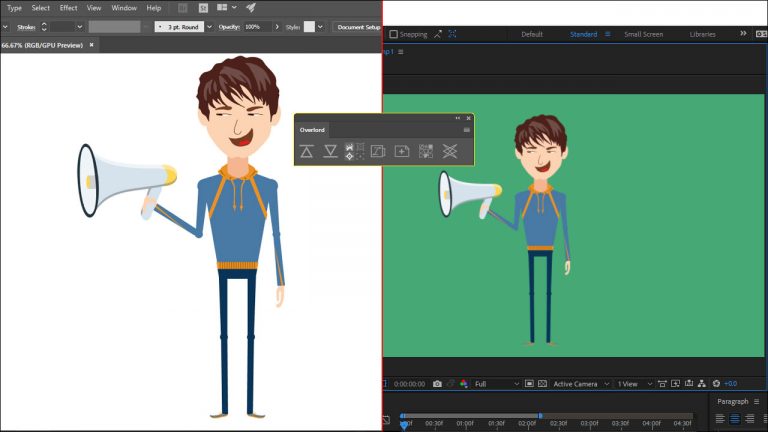Open the Full resolution dropdown
The height and width of the screenshot is (432, 768).
pos(497,384)
